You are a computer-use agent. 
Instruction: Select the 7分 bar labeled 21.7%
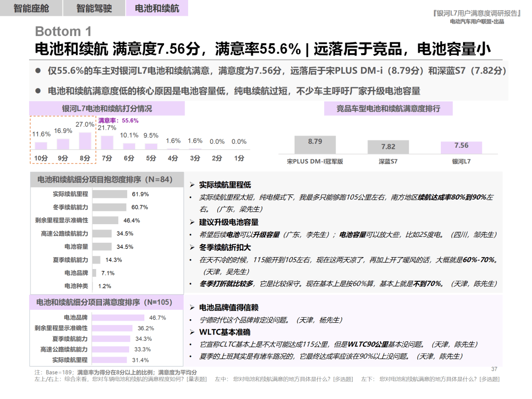[107, 142]
